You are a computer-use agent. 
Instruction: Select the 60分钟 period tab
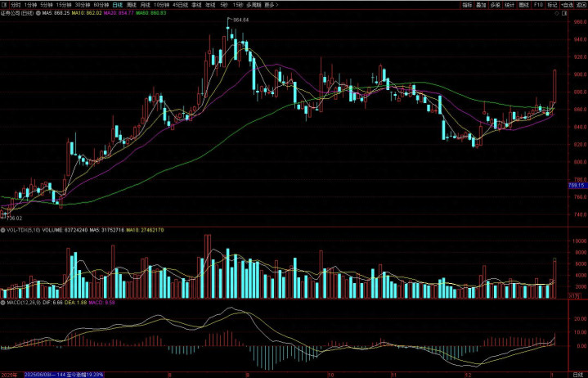101,5
